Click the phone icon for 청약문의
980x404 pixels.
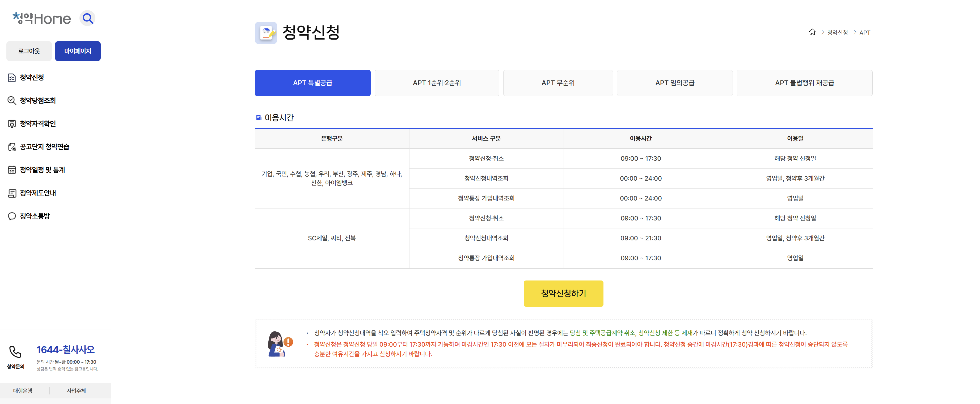coord(15,352)
